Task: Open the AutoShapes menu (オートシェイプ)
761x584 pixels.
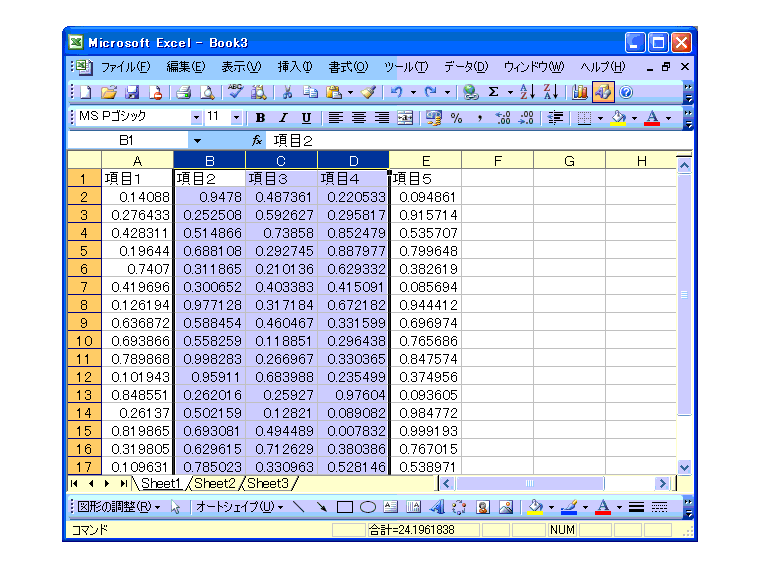Action: point(240,507)
